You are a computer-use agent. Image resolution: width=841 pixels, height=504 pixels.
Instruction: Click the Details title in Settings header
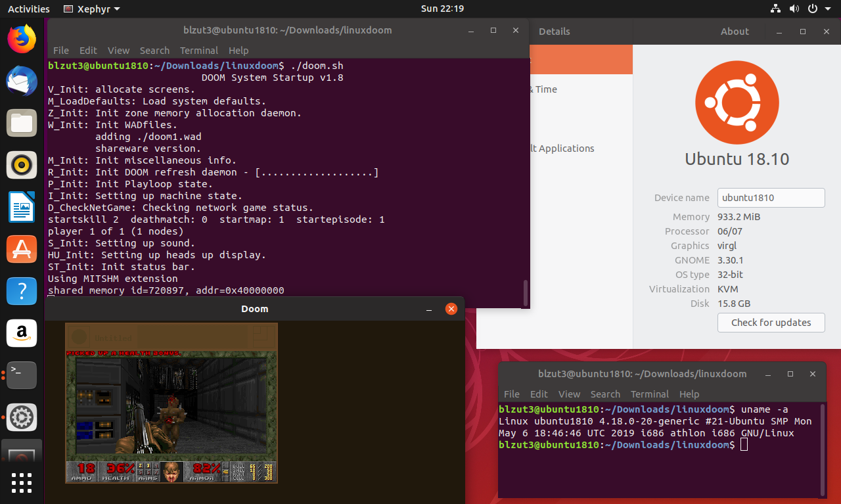555,32
